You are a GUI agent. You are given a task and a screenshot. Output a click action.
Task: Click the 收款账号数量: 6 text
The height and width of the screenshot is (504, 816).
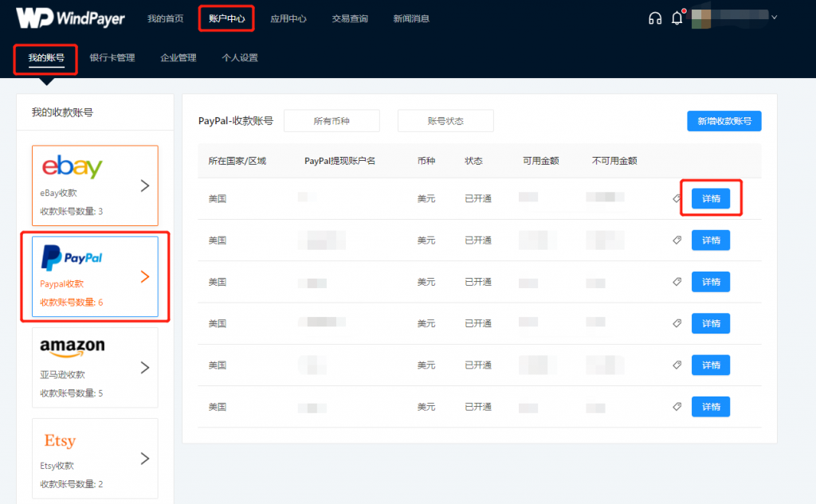coord(71,303)
